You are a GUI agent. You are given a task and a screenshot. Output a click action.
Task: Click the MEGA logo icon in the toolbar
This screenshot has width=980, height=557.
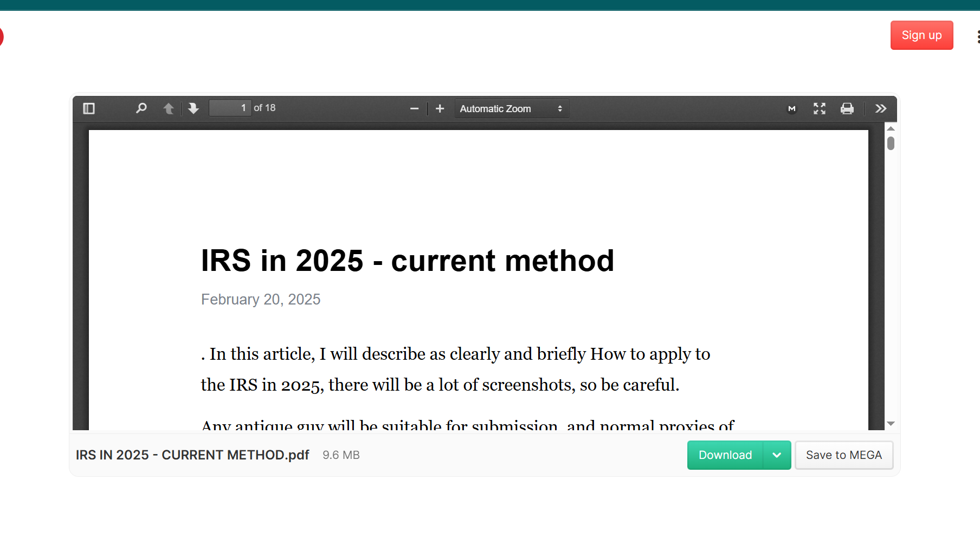791,108
